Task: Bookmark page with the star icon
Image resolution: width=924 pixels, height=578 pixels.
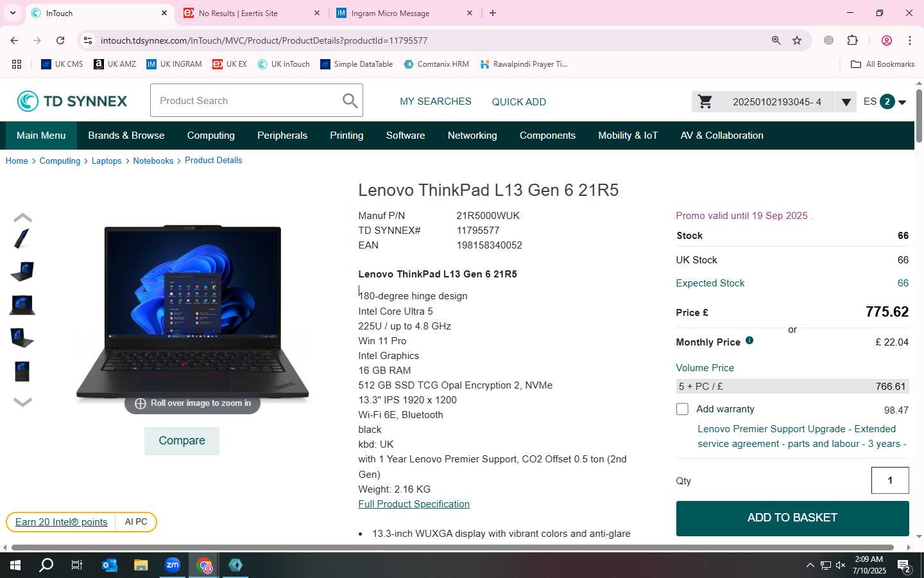Action: (x=797, y=40)
